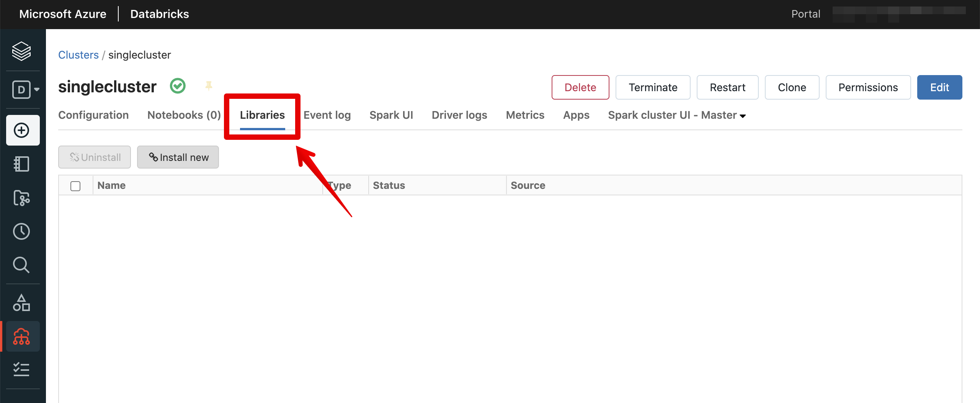This screenshot has height=403, width=980.
Task: Select the Databricks home logo icon
Action: [21, 51]
